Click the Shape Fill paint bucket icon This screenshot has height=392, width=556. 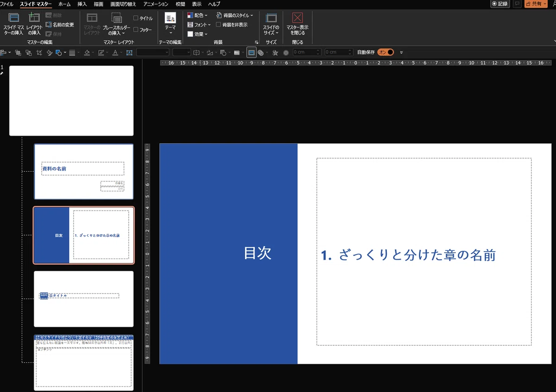click(87, 52)
